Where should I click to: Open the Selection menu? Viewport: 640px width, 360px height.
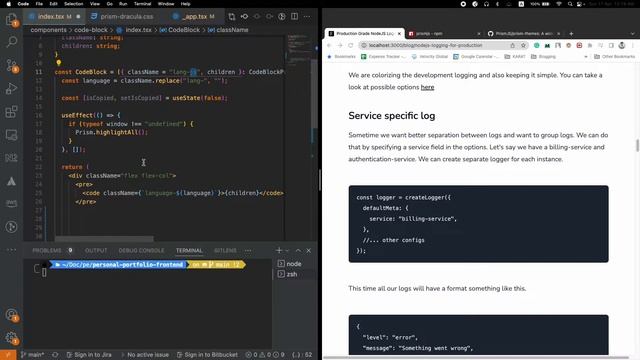click(x=73, y=4)
